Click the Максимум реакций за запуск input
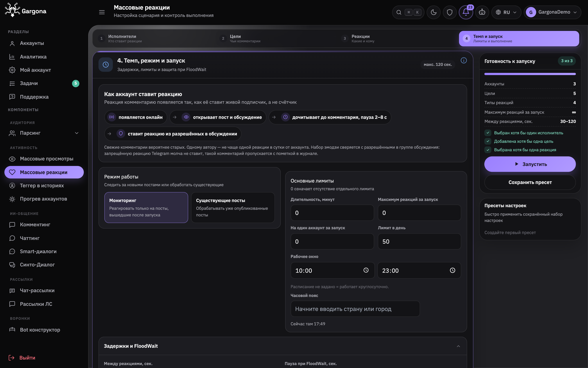Viewport: 588px width, 368px height. (419, 213)
